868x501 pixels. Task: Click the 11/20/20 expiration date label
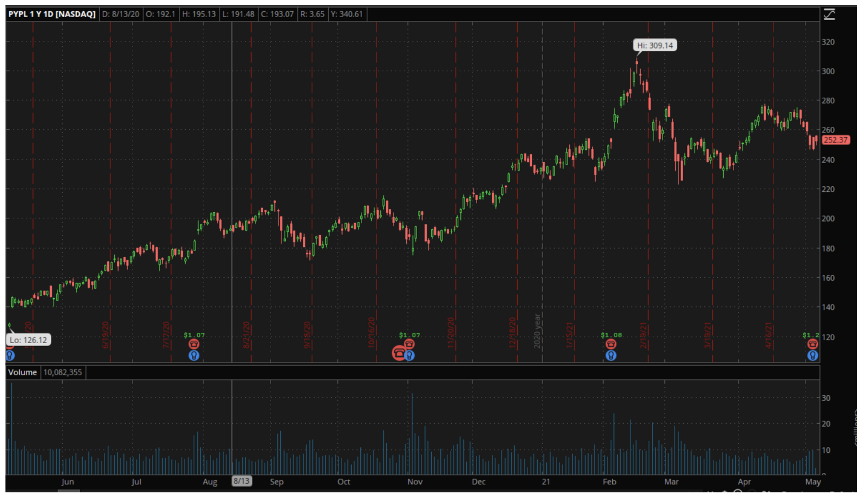(x=451, y=333)
